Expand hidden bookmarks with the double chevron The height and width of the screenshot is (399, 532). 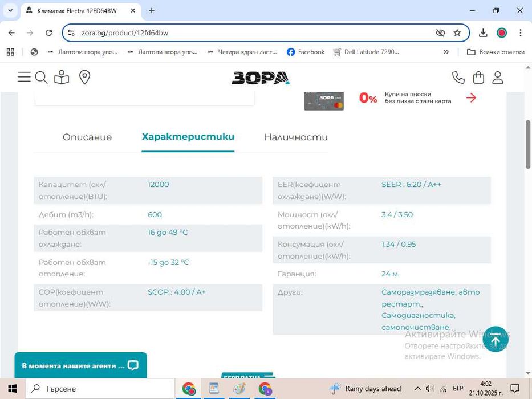[x=446, y=52]
